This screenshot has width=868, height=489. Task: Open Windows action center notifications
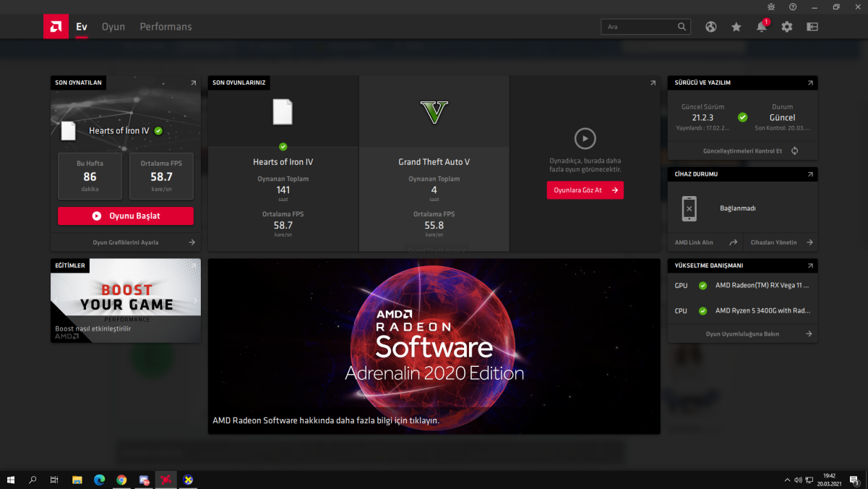click(854, 480)
